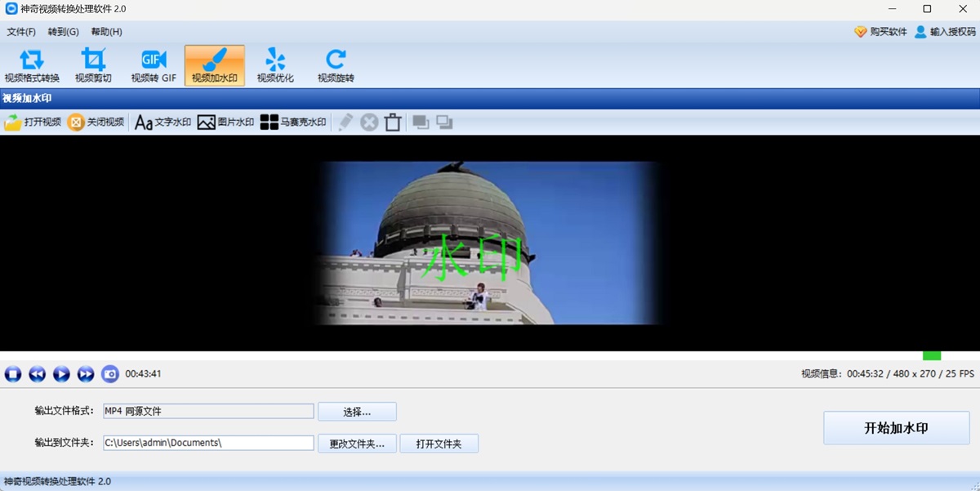The height and width of the screenshot is (491, 980).
Task: Click 输入授权码 to enter a license code
Action: (945, 32)
